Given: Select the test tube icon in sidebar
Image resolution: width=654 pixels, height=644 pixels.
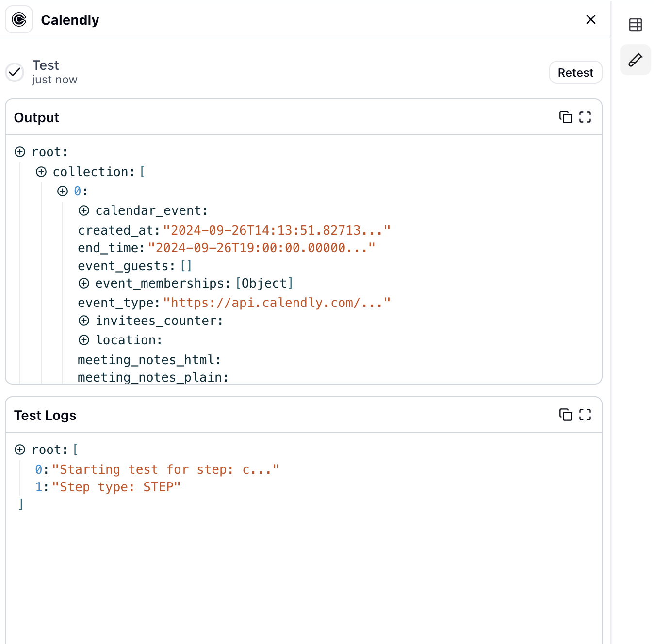Looking at the screenshot, I should click(x=635, y=60).
